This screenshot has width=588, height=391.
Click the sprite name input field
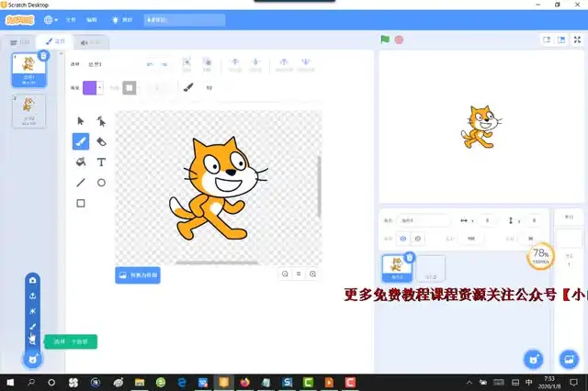[x=424, y=220]
